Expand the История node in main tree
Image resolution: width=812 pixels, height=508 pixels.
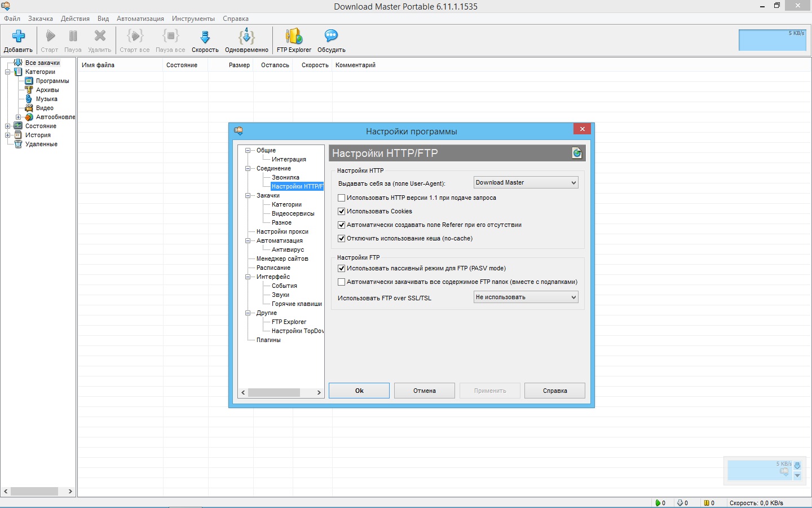tap(7, 135)
